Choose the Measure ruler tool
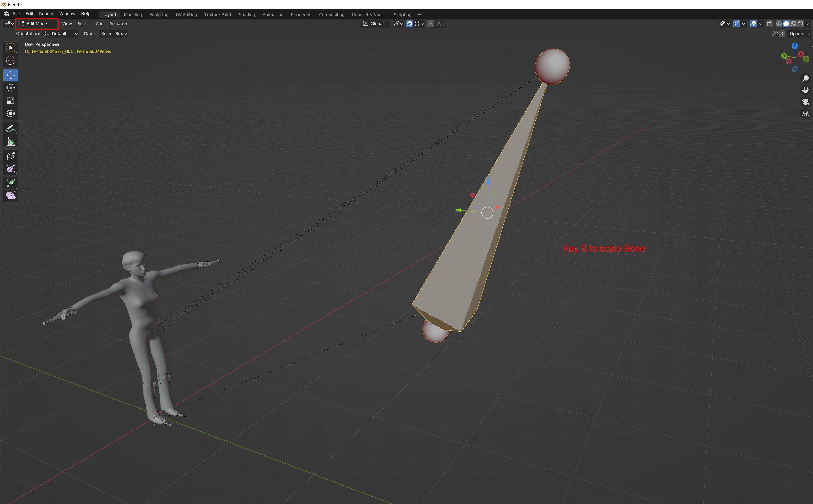 (11, 141)
